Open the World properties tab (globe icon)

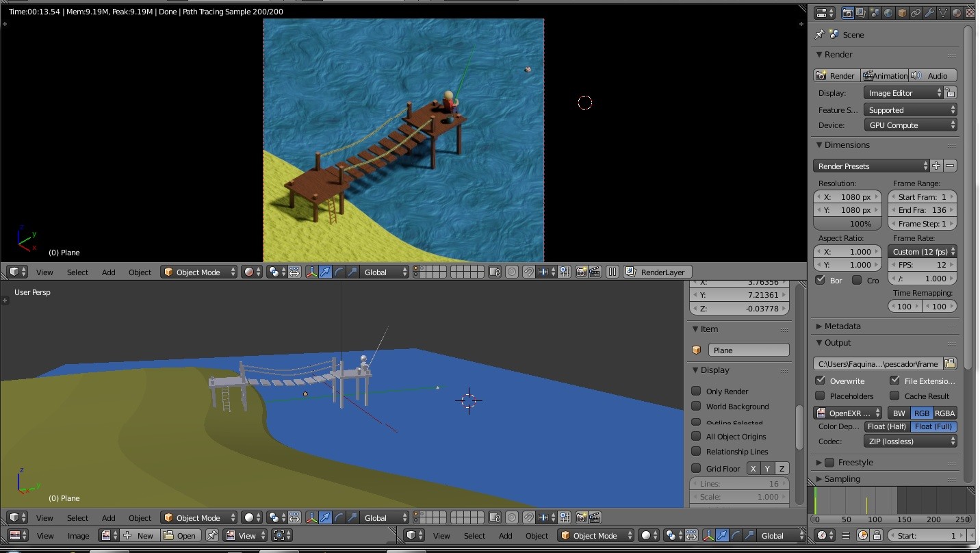(888, 13)
